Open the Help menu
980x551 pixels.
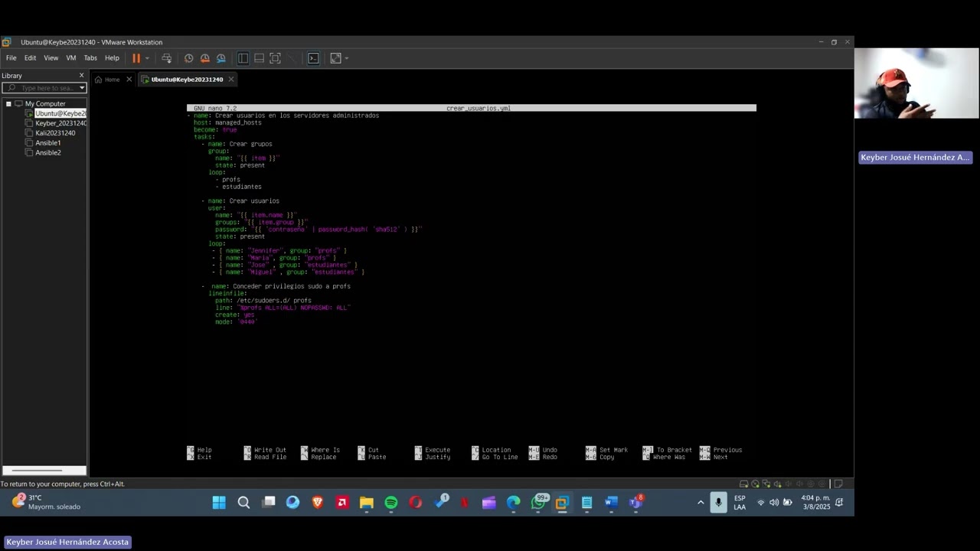[112, 58]
